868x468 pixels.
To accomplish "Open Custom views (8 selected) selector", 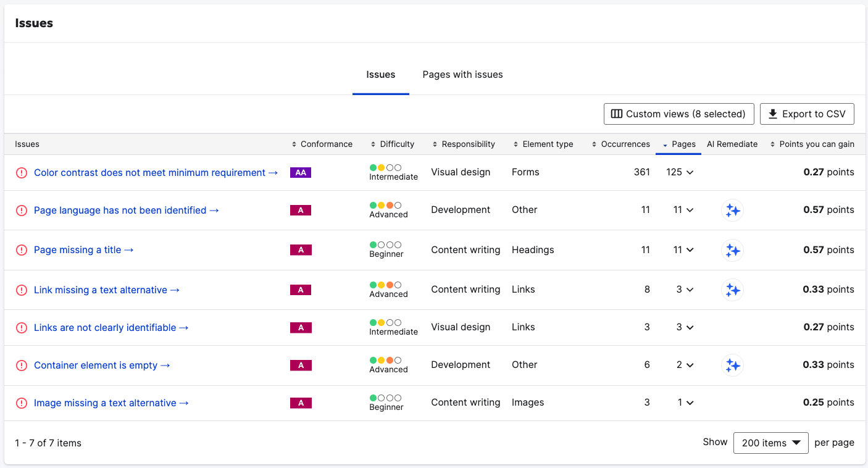I will point(678,114).
